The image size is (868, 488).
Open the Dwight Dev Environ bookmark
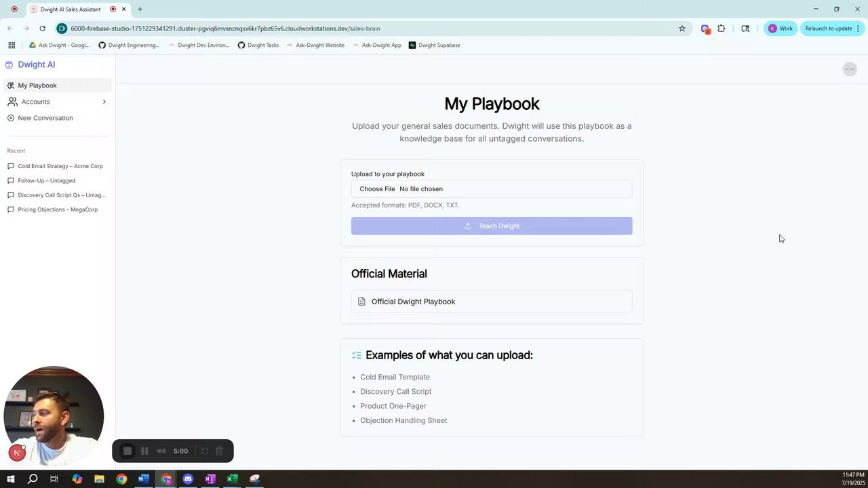point(198,45)
